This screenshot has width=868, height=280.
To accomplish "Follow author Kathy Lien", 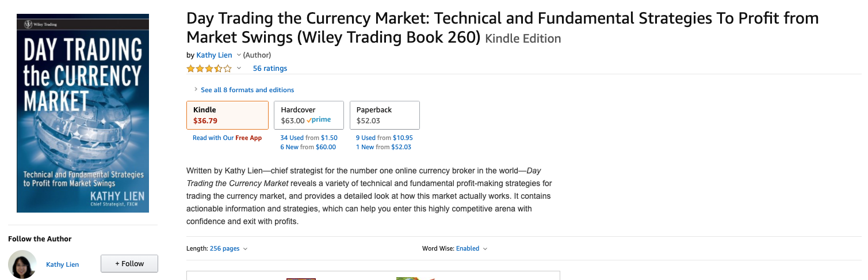I will (x=129, y=264).
